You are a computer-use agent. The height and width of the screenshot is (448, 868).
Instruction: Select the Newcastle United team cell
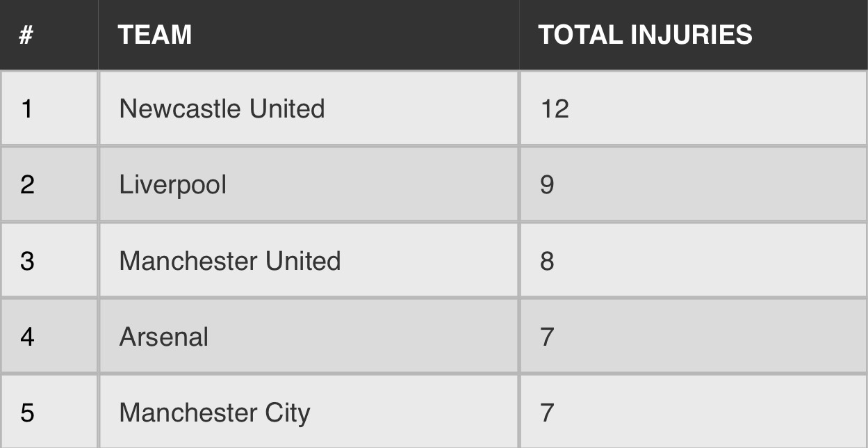click(309, 109)
